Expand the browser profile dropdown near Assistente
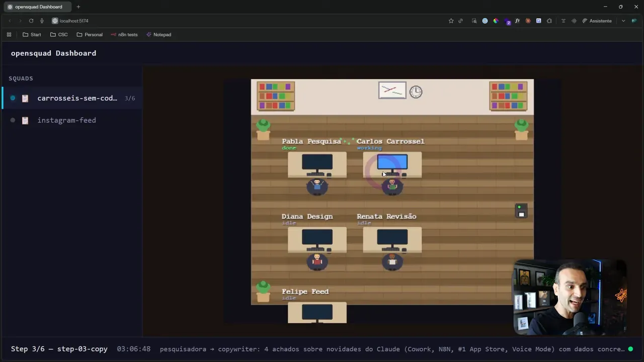 point(623,21)
